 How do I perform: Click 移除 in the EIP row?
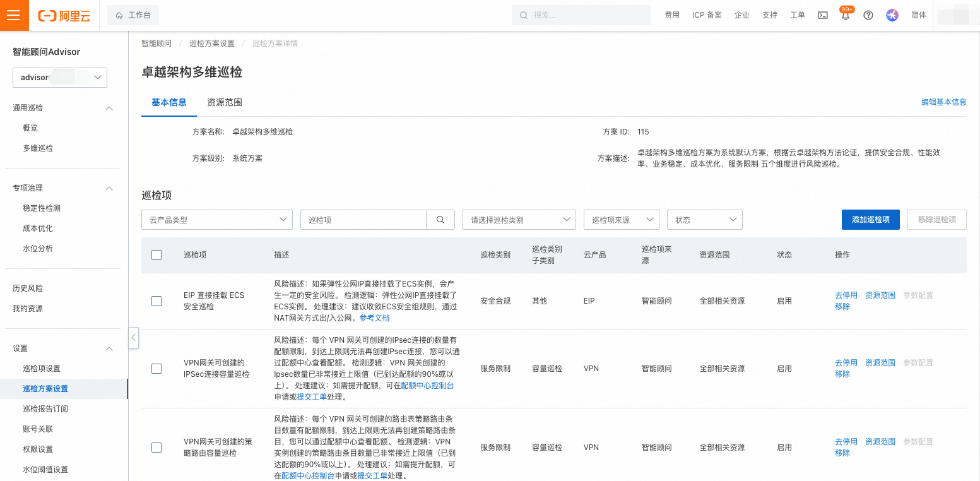click(842, 307)
